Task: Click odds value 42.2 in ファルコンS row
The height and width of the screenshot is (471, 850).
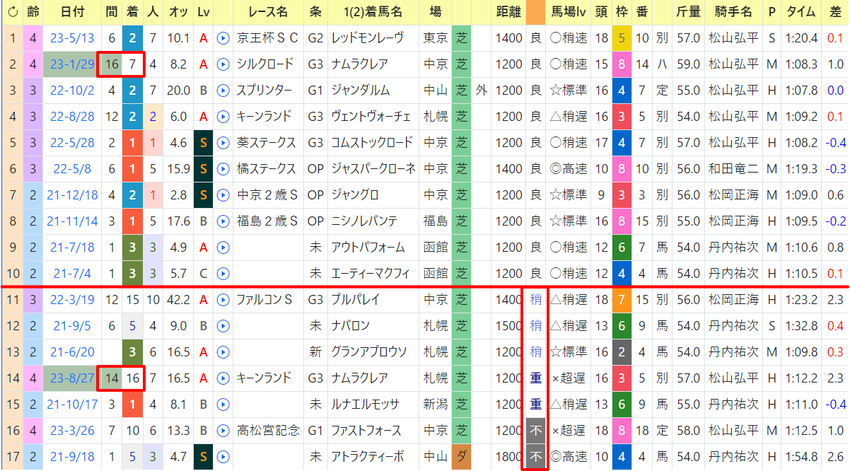Action: (x=178, y=300)
